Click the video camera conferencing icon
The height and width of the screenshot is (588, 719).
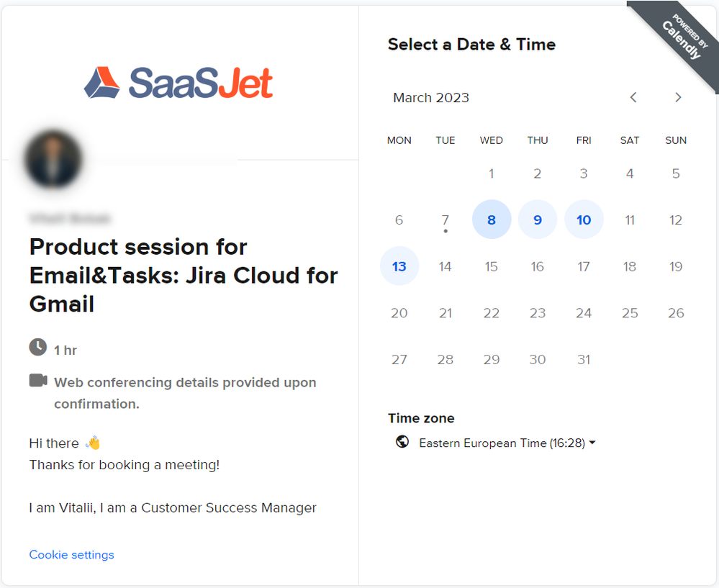click(37, 381)
